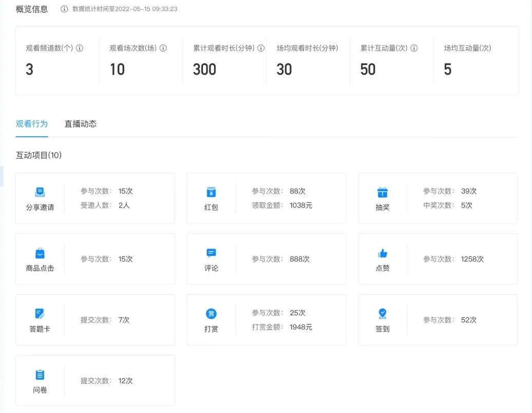
Task: Click the 答题卡 answer sheet icon
Action: [40, 313]
